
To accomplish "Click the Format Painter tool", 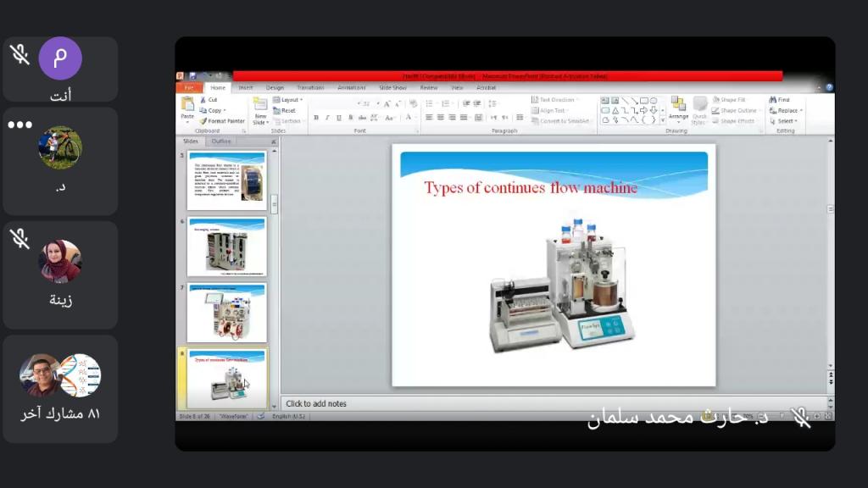I will click(222, 121).
